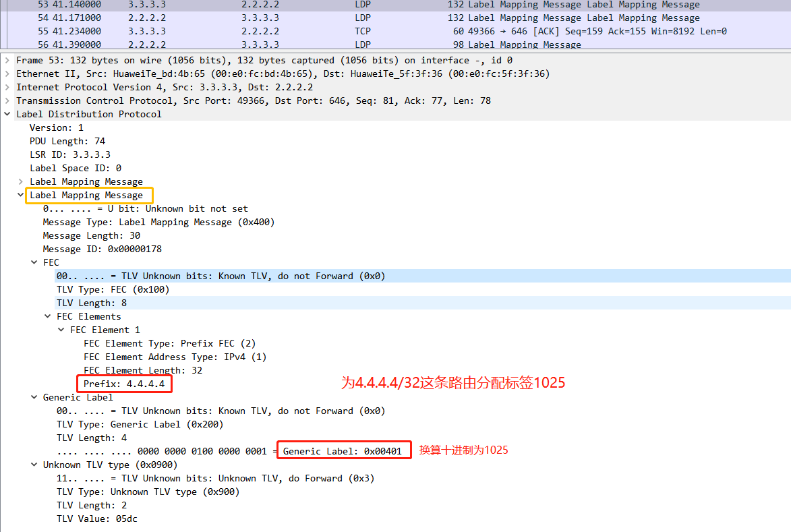Collapse the FEC tree node
Image resolution: width=791 pixels, height=532 pixels.
point(34,262)
